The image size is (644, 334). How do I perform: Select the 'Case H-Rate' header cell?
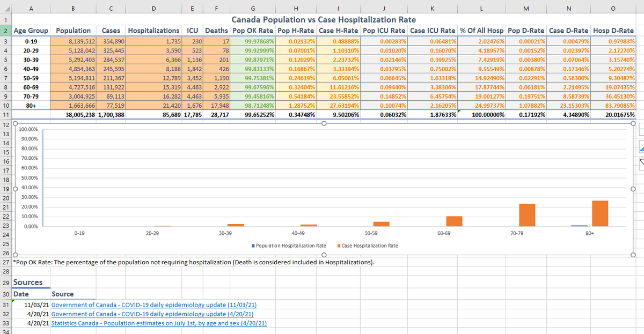339,31
